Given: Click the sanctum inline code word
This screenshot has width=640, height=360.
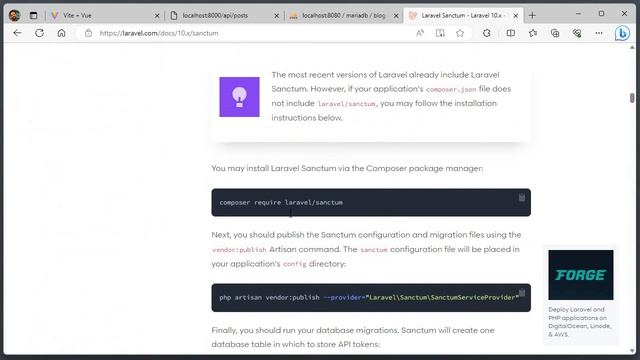Looking at the screenshot, I should click(x=373, y=250).
